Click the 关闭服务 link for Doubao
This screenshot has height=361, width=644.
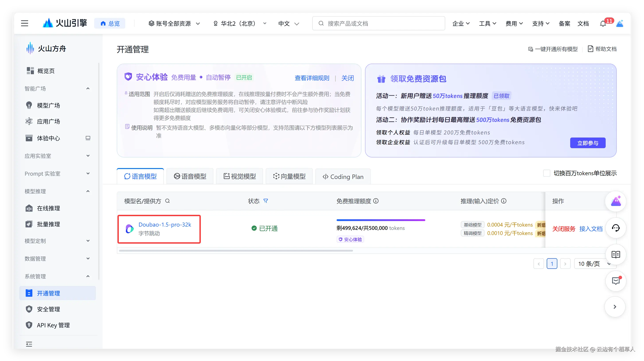pos(564,229)
